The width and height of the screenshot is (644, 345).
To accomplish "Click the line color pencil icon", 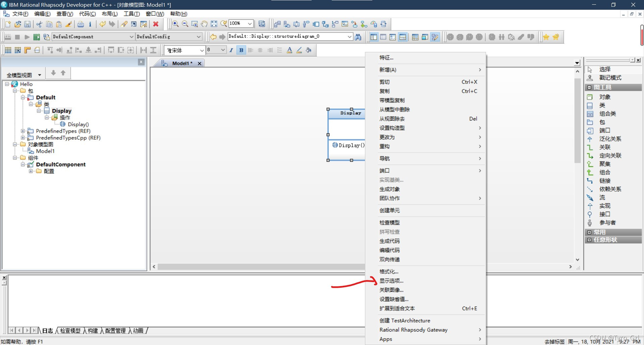I will coord(299,50).
